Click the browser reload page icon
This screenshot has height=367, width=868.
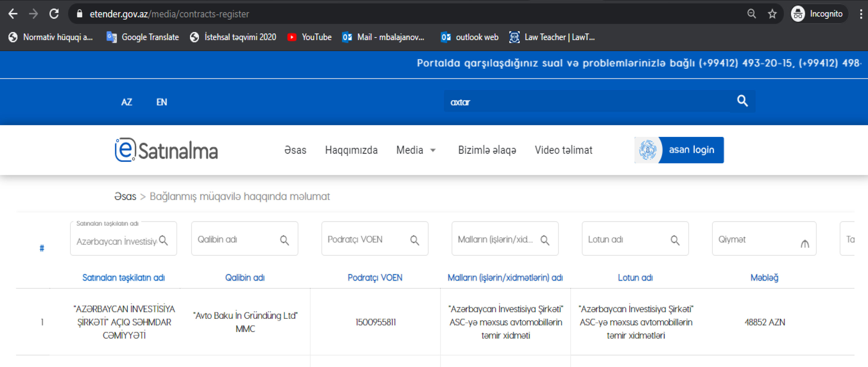tap(54, 14)
